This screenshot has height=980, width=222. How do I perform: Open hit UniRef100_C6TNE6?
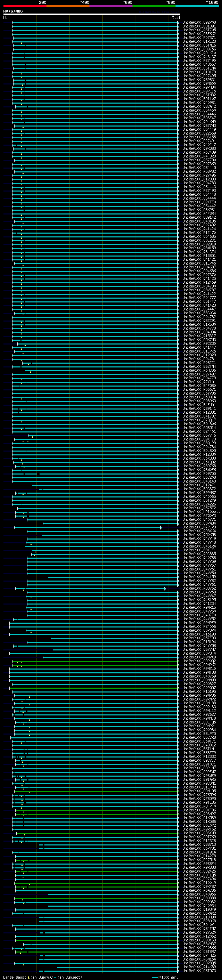199,45
